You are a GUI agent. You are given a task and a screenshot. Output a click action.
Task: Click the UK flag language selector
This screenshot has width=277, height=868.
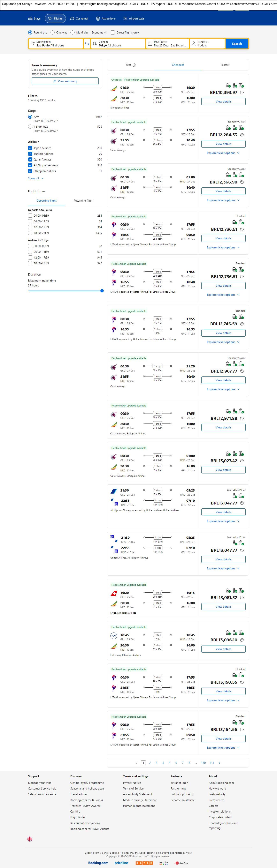click(x=30, y=839)
